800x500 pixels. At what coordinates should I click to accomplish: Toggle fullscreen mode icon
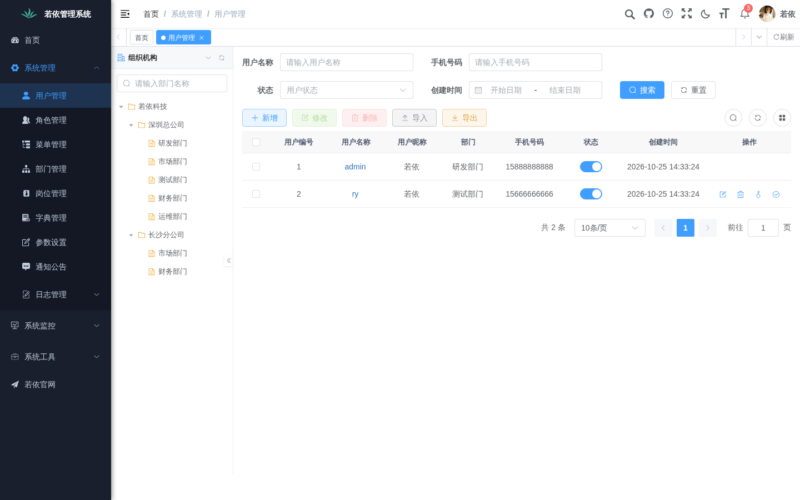687,14
